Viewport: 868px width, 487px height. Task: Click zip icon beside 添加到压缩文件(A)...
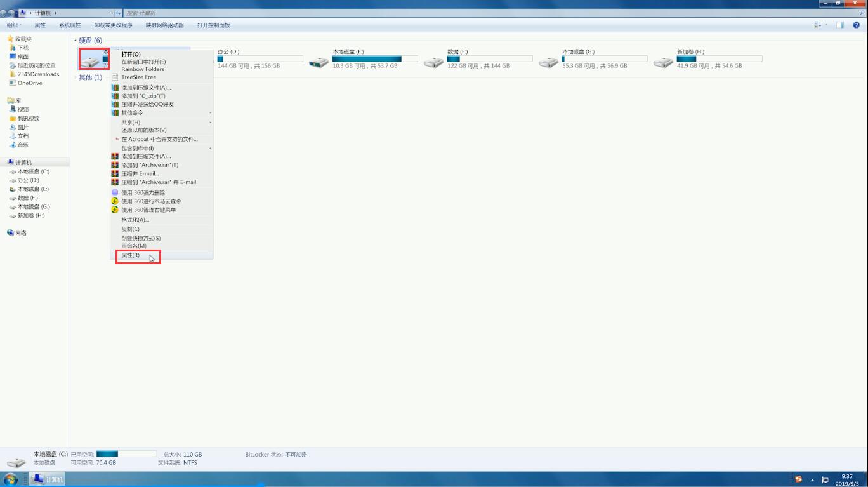pos(115,88)
